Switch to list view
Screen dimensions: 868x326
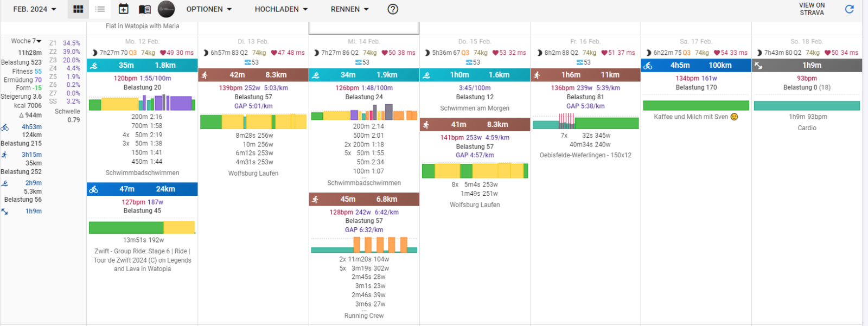[100, 9]
